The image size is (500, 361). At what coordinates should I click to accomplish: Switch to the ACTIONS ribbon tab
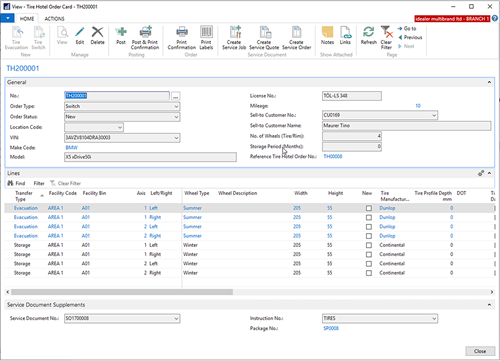[x=54, y=19]
